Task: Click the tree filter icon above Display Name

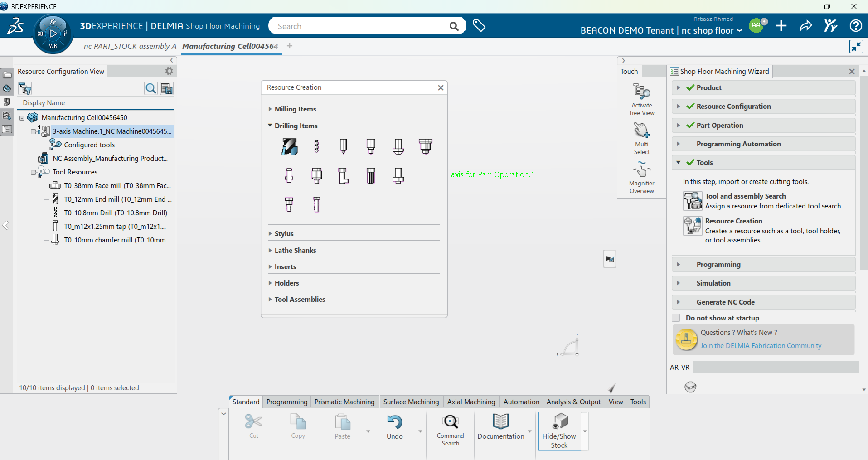Action: [25, 88]
